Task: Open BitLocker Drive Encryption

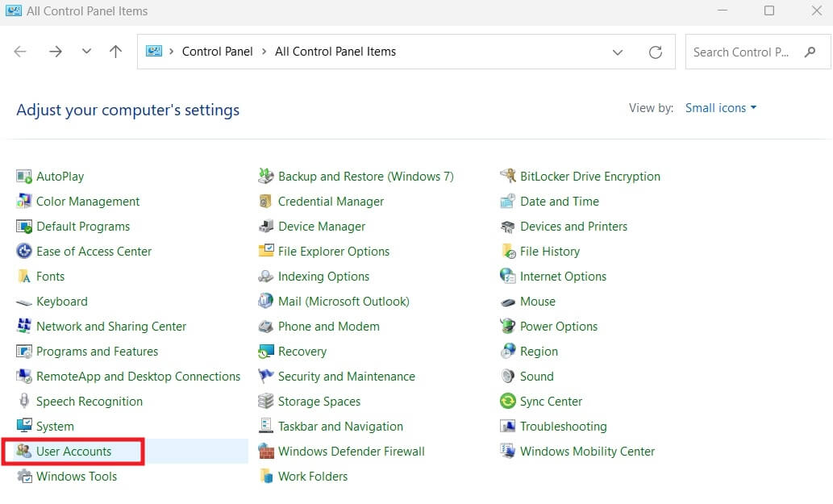Action: coord(589,176)
